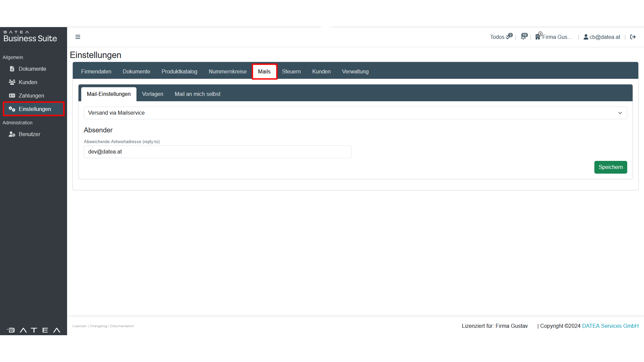Open the Todos checklist icon

point(509,37)
